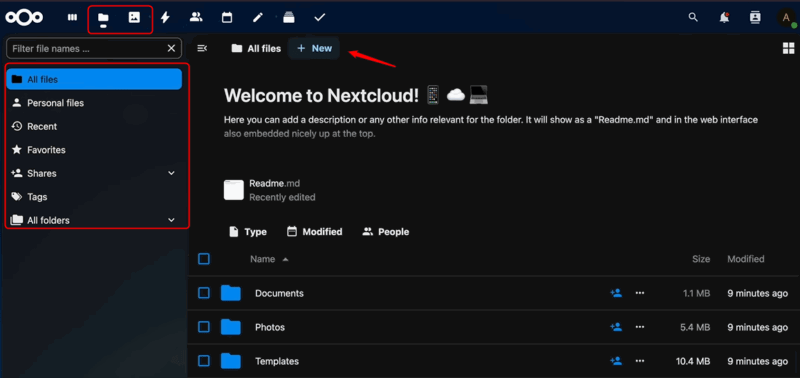Image resolution: width=800 pixels, height=378 pixels.
Task: Click the New button
Action: pos(314,48)
